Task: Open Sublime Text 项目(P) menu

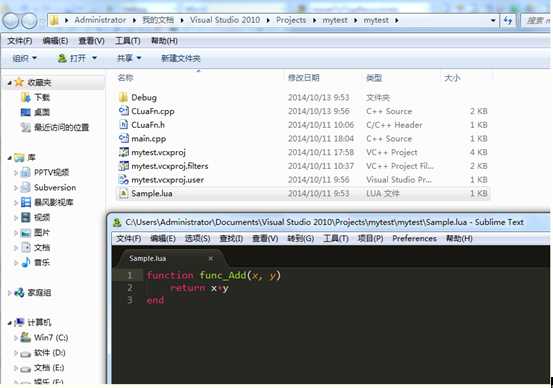Action: coord(371,238)
